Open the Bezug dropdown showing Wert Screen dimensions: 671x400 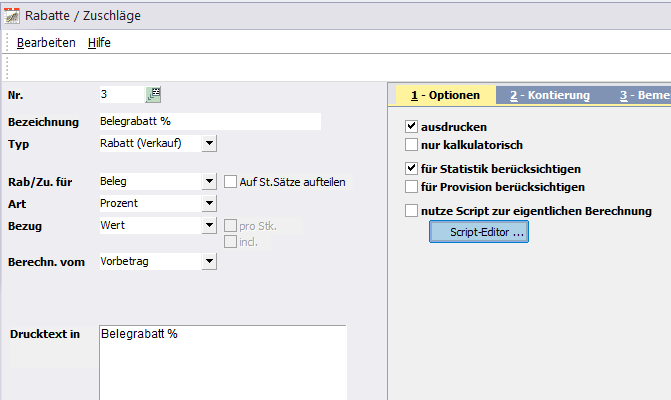[209, 225]
